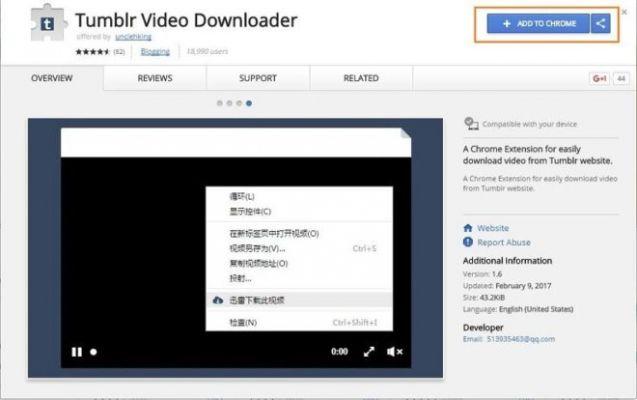Open the Blogging category link

[155, 52]
